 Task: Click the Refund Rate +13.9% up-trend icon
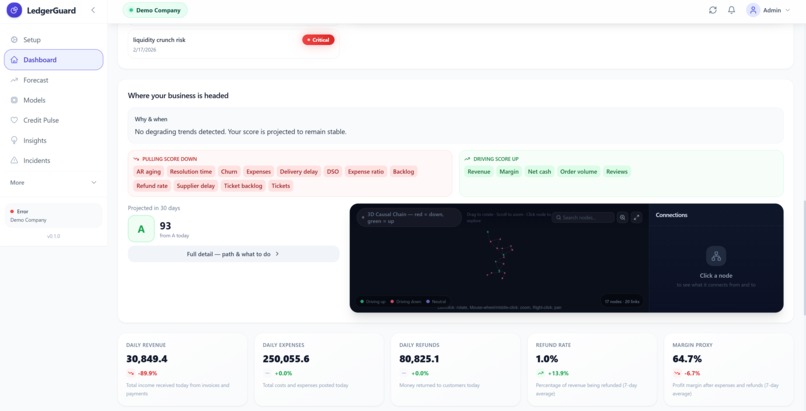(540, 373)
